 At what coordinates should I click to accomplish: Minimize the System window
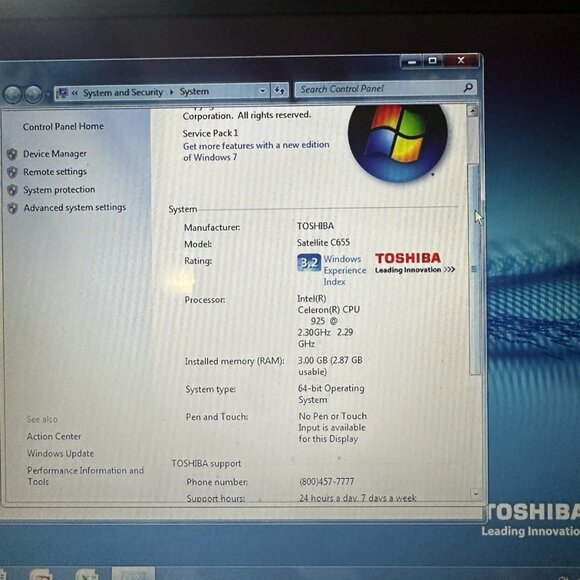412,61
